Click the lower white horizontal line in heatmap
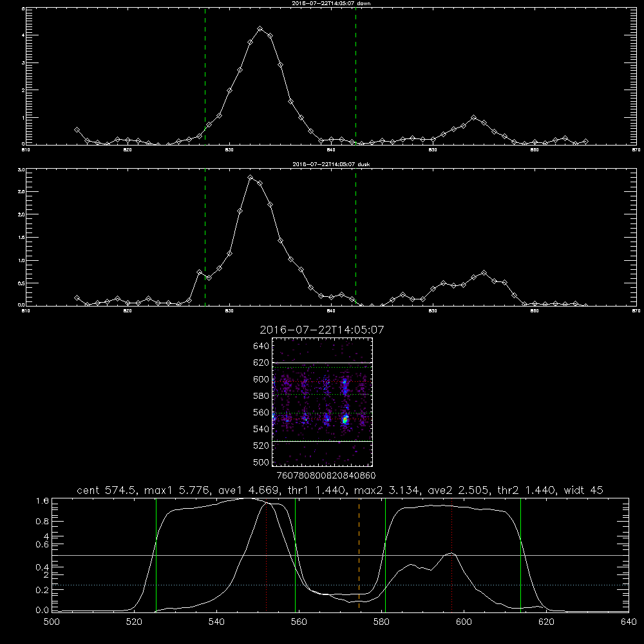Image resolution: width=644 pixels, height=644 pixels. pos(323,441)
